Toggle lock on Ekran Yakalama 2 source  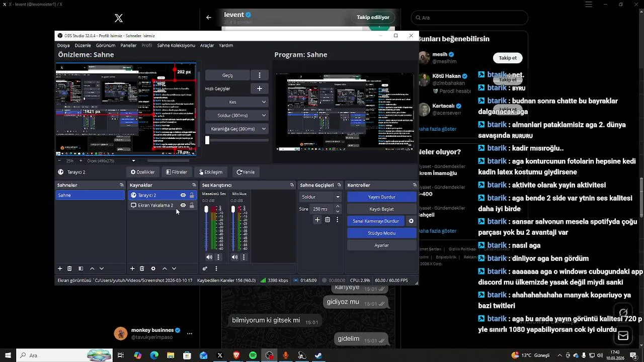[192, 205]
